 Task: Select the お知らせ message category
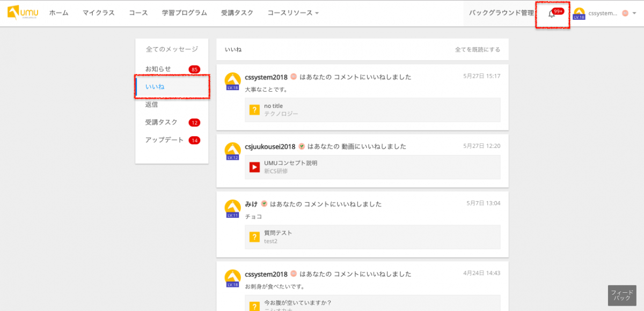(x=158, y=69)
